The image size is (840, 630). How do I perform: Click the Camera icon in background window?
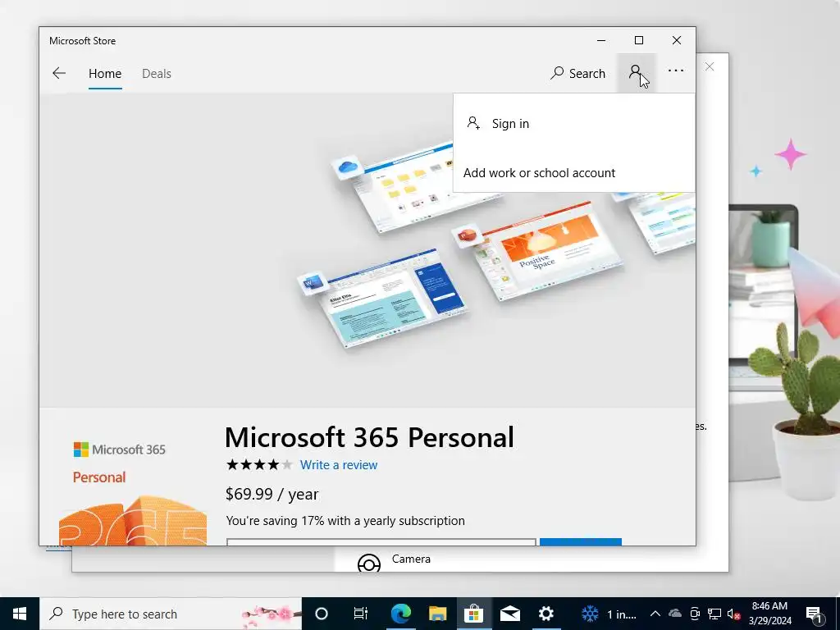(368, 563)
